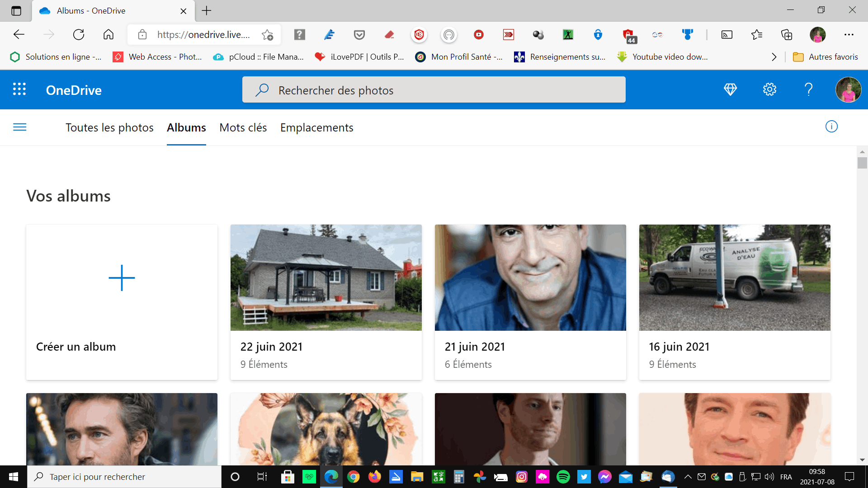Open the Windows notification center
The width and height of the screenshot is (868, 488).
tap(849, 477)
